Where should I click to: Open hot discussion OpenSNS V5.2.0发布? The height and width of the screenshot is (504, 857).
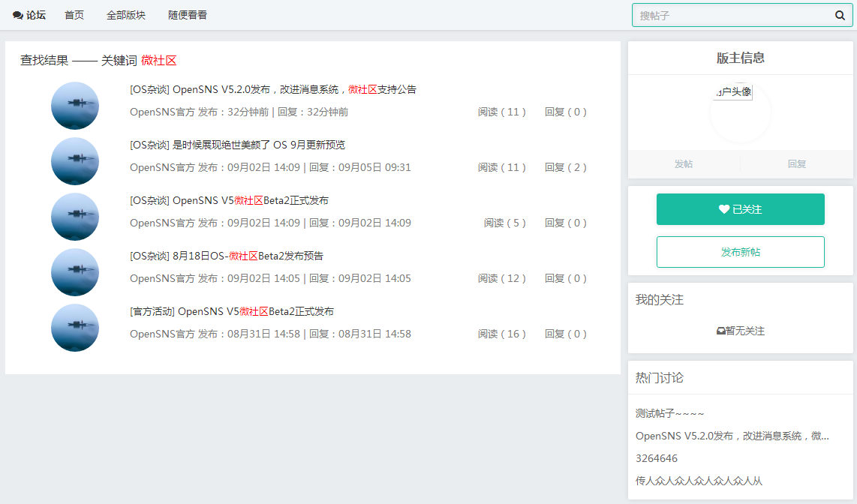point(732,436)
